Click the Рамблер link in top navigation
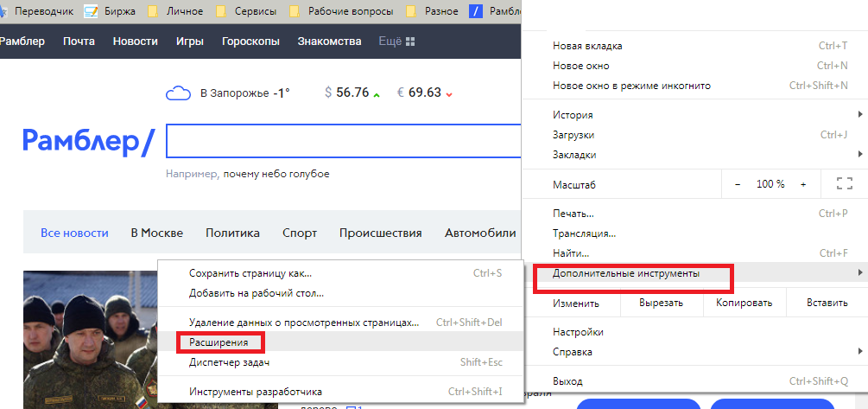The height and width of the screenshot is (409, 868). pyautogui.click(x=22, y=41)
